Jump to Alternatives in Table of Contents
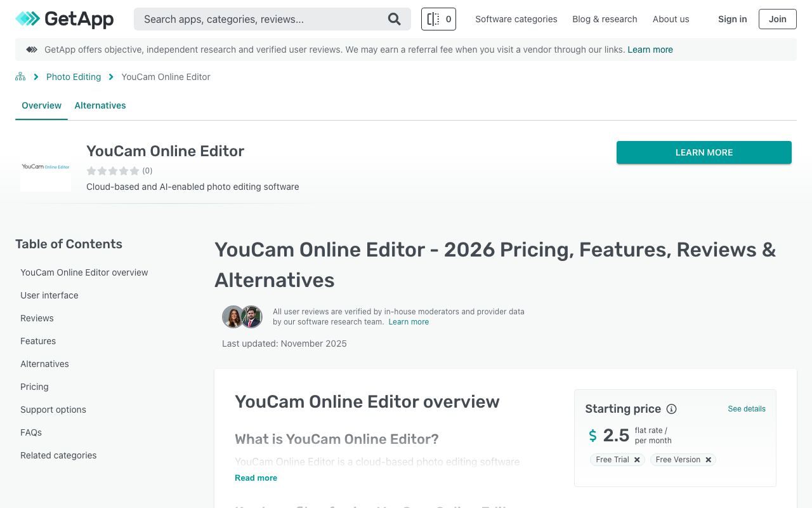 point(44,364)
